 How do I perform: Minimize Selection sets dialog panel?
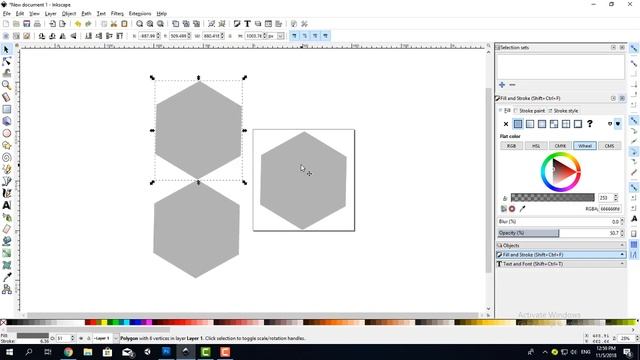click(613, 48)
